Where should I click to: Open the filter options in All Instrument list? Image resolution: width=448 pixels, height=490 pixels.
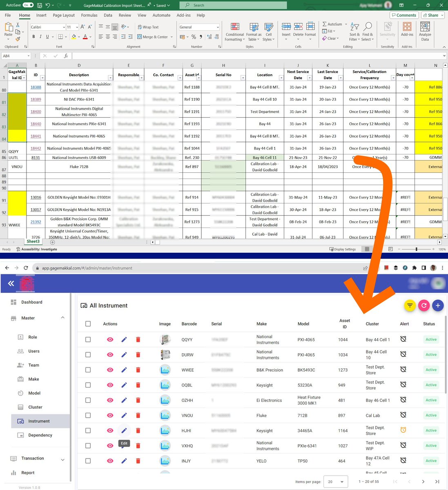point(410,305)
